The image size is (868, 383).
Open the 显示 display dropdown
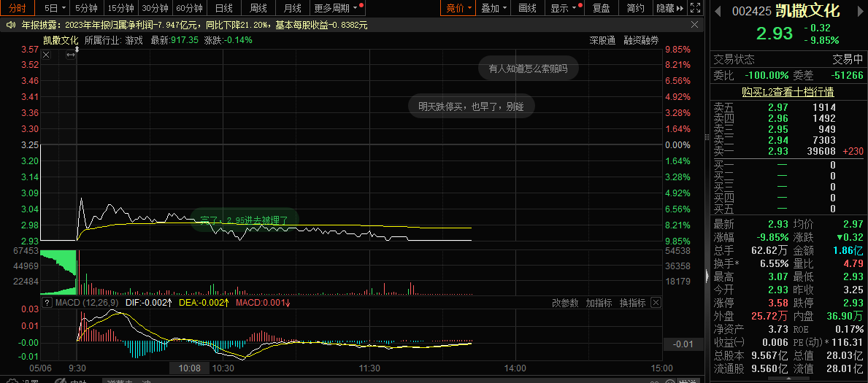coord(564,8)
